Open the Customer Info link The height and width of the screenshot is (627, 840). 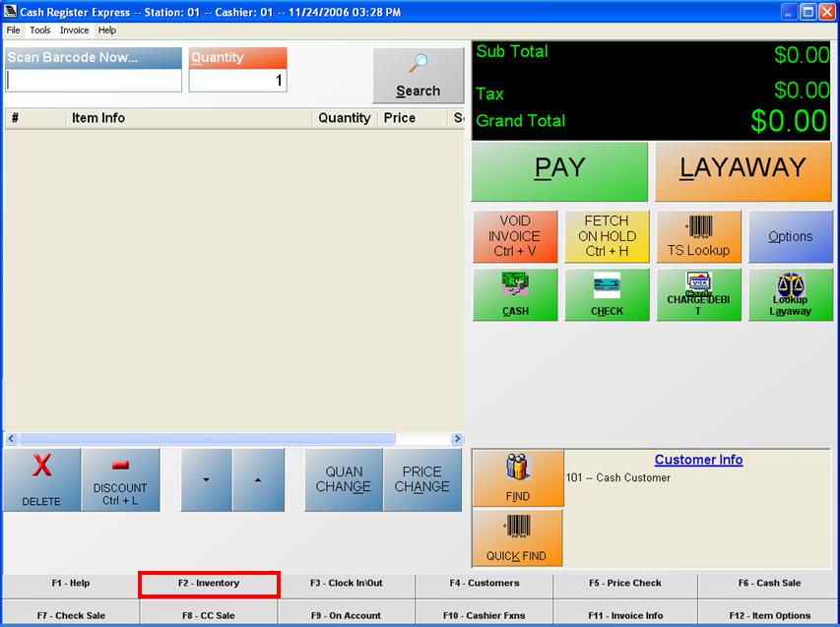tap(698, 460)
